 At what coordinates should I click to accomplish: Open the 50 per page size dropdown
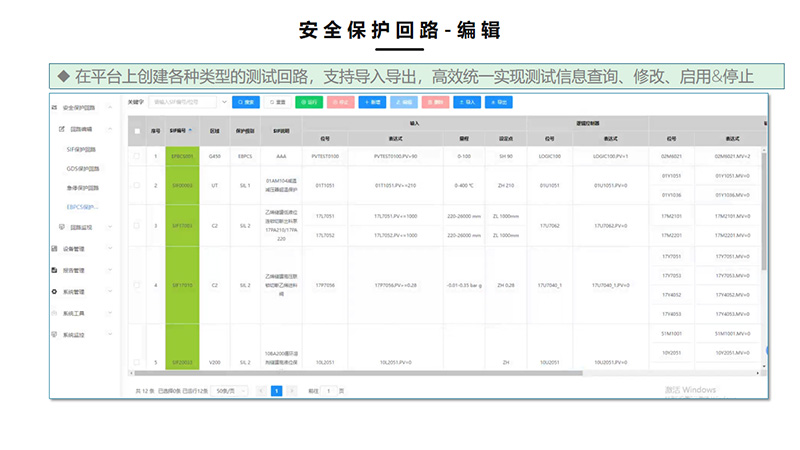coord(230,391)
